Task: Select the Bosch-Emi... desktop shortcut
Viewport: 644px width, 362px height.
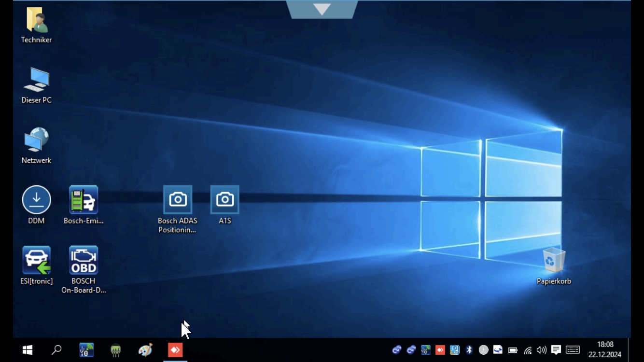Action: 84,200
